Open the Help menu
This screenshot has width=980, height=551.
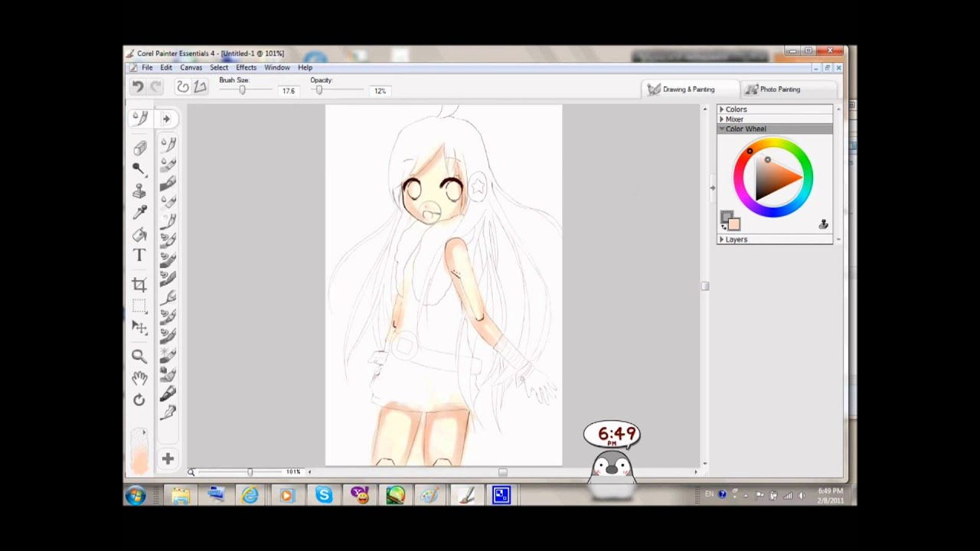click(x=305, y=67)
